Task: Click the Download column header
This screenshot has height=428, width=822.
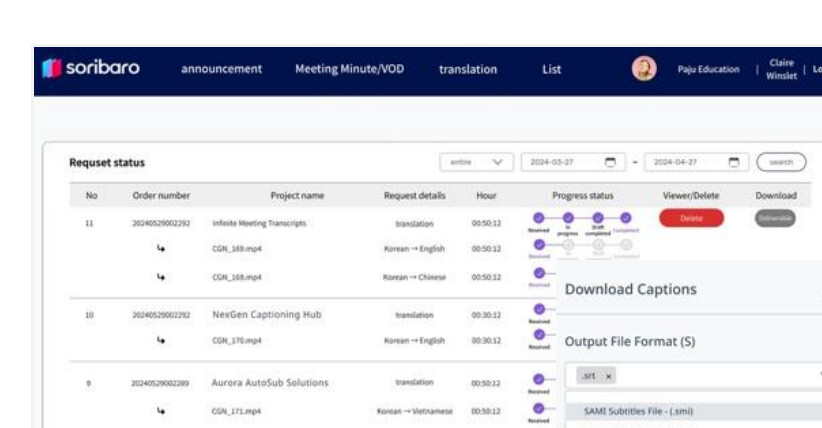Action: 776,195
